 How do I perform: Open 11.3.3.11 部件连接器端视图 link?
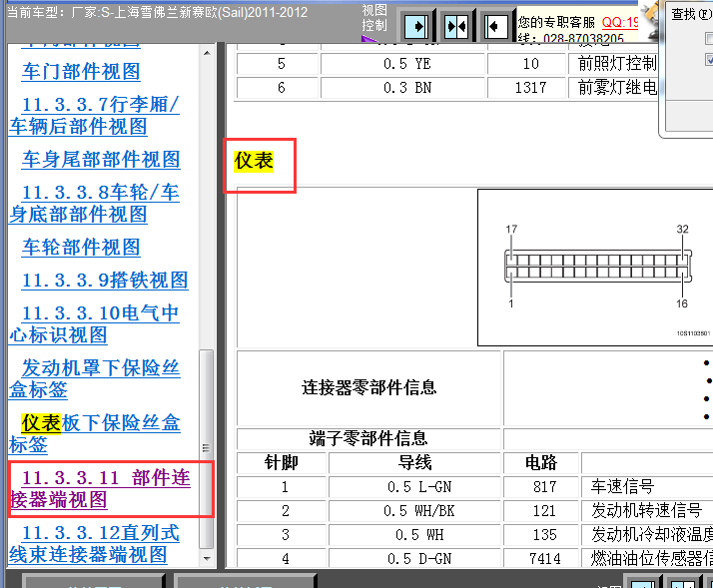click(x=100, y=488)
